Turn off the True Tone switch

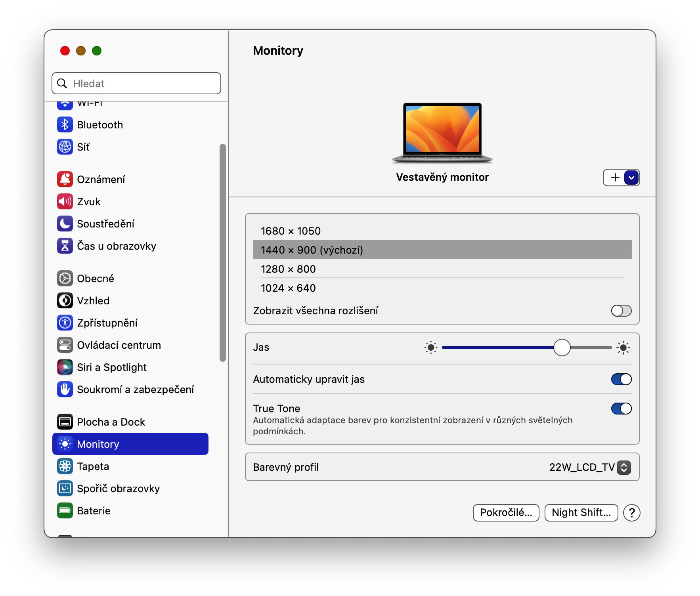click(x=621, y=409)
